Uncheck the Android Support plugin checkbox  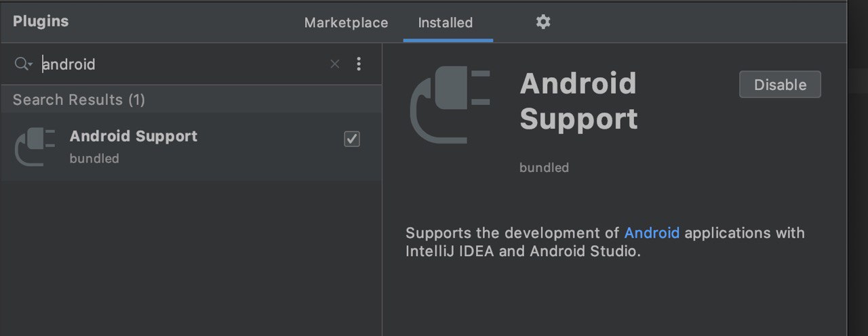[x=352, y=139]
